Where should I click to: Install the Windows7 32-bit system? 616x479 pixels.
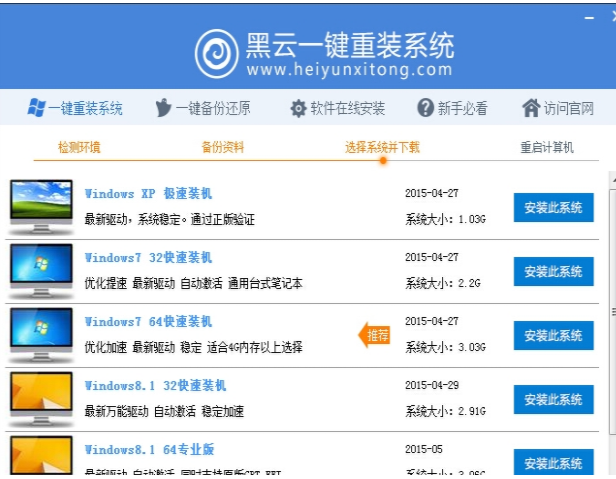coord(554,271)
